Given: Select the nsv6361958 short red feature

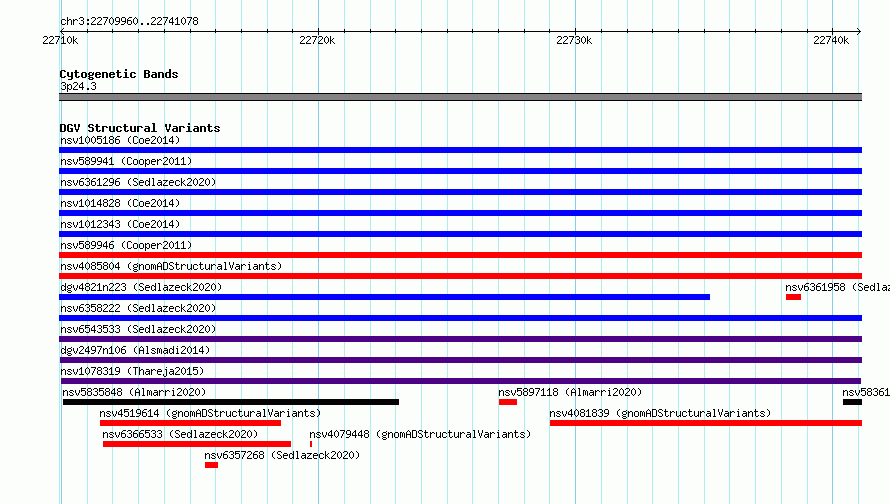Looking at the screenshot, I should tap(794, 297).
